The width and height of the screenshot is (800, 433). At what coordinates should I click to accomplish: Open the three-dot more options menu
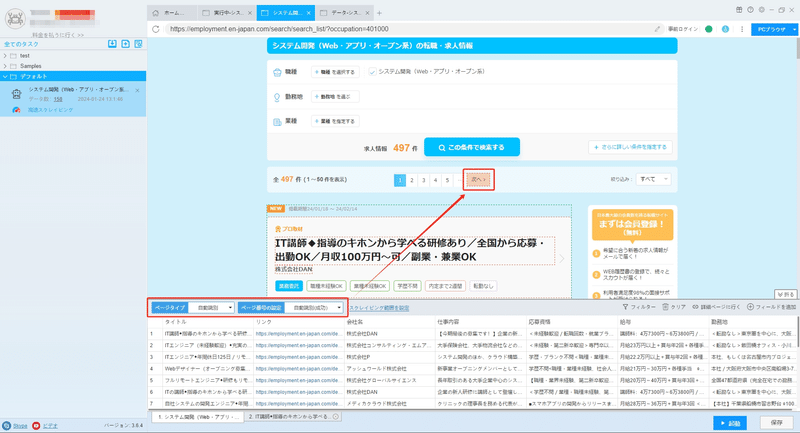tap(742, 29)
